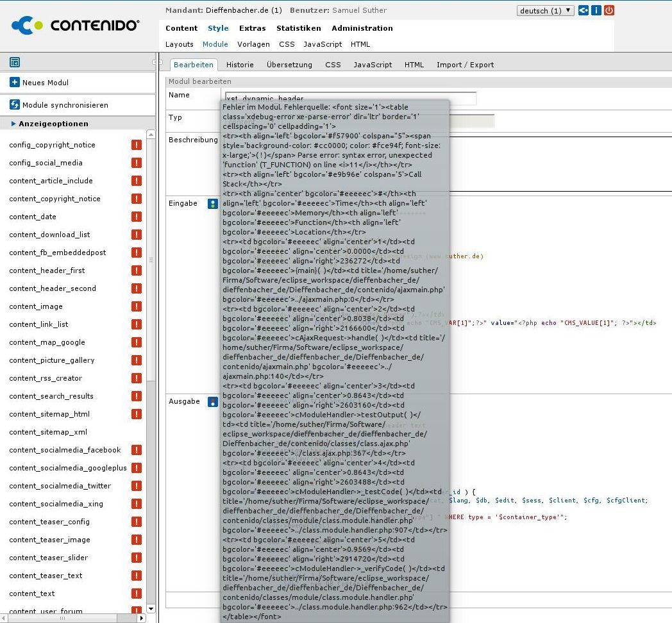This screenshot has width=672, height=623.
Task: Select content_picture_gallery module in list
Action: [52, 360]
